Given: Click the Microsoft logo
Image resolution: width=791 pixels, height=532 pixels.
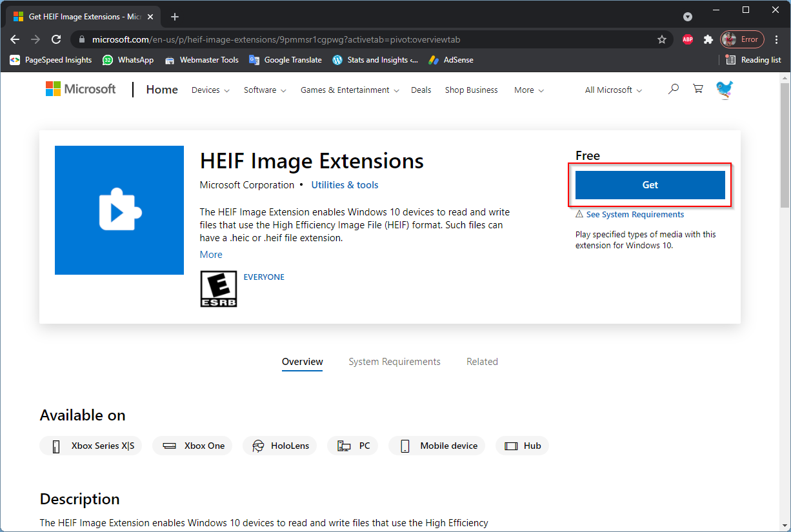Looking at the screenshot, I should point(81,90).
